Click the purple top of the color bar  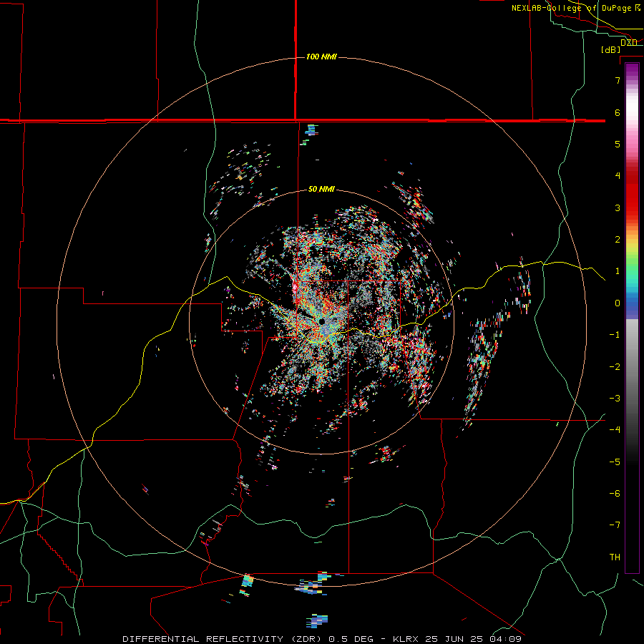(632, 70)
